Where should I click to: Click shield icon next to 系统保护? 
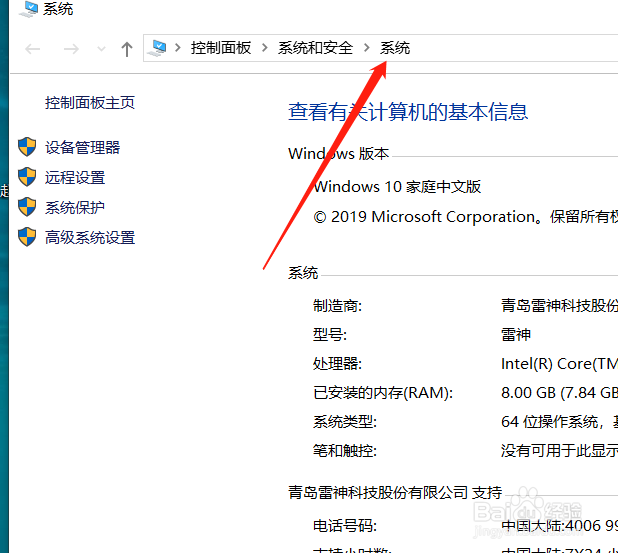coord(27,207)
